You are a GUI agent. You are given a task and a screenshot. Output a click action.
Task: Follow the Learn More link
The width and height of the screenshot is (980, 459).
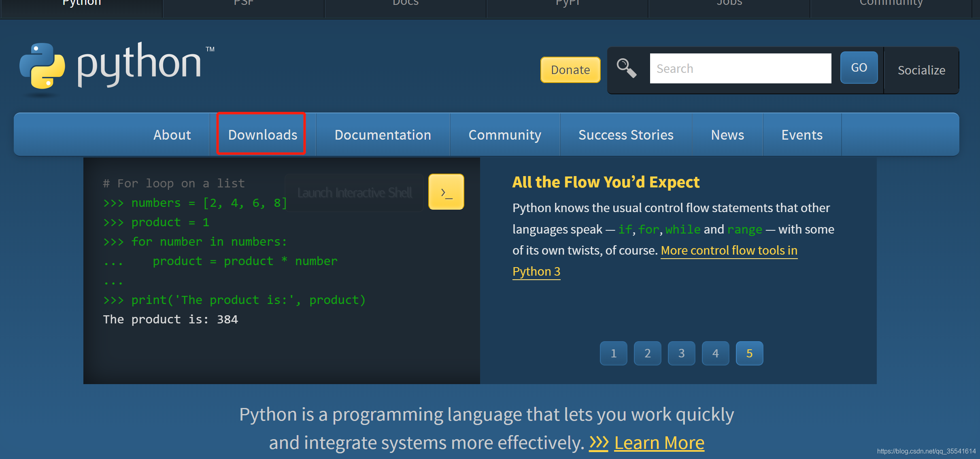(x=659, y=443)
